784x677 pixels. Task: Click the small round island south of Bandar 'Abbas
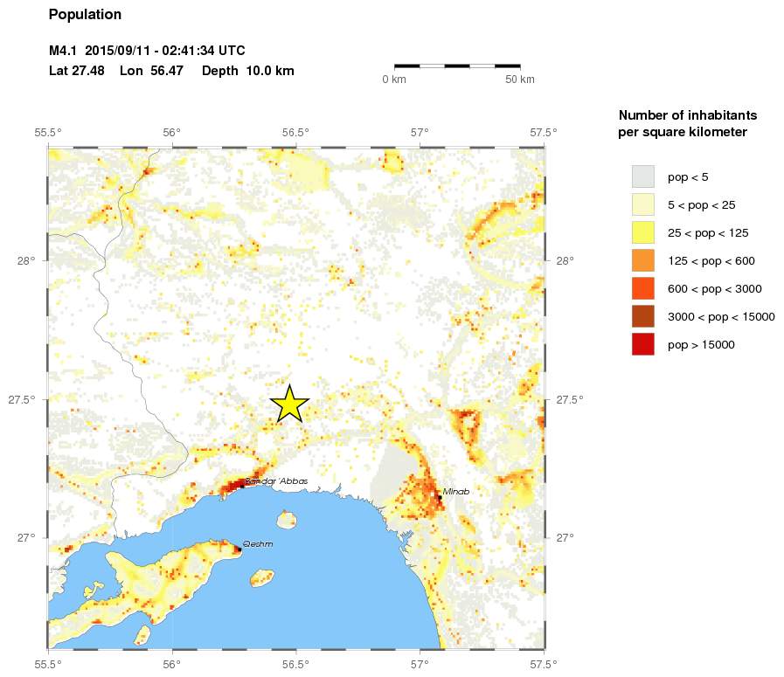286,522
